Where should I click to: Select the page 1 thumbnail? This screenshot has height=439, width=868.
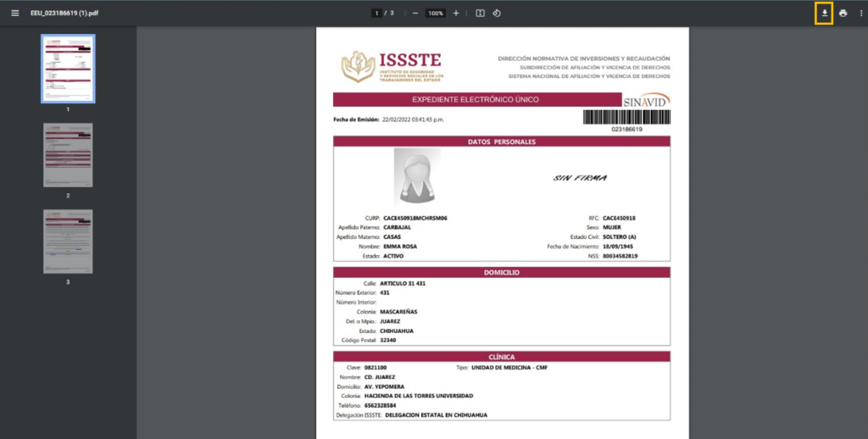tap(68, 69)
